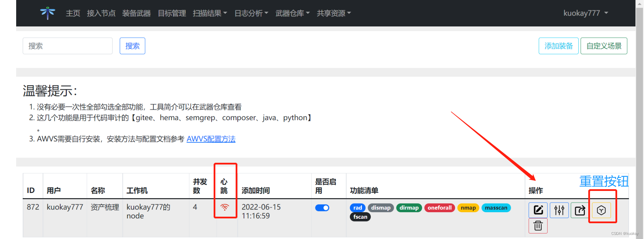The width and height of the screenshot is (644, 239).
Task: Open the 共享资源 dropdown
Action: [x=334, y=13]
